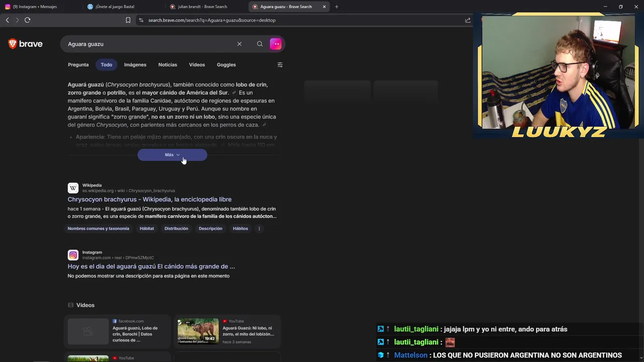Click the citation link icon after perros de caza
Viewport: 644px width, 362px height.
(x=264, y=125)
